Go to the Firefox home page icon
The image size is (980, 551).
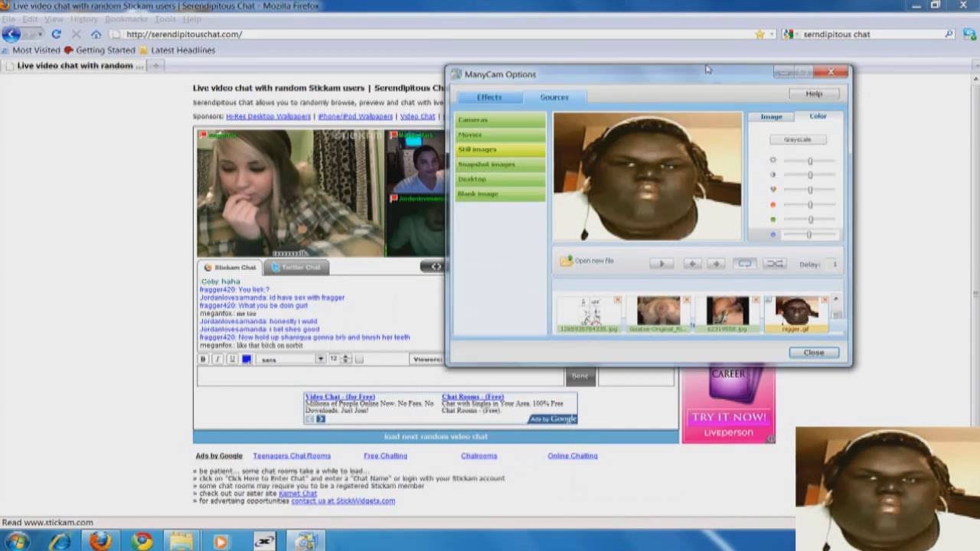pyautogui.click(x=96, y=34)
